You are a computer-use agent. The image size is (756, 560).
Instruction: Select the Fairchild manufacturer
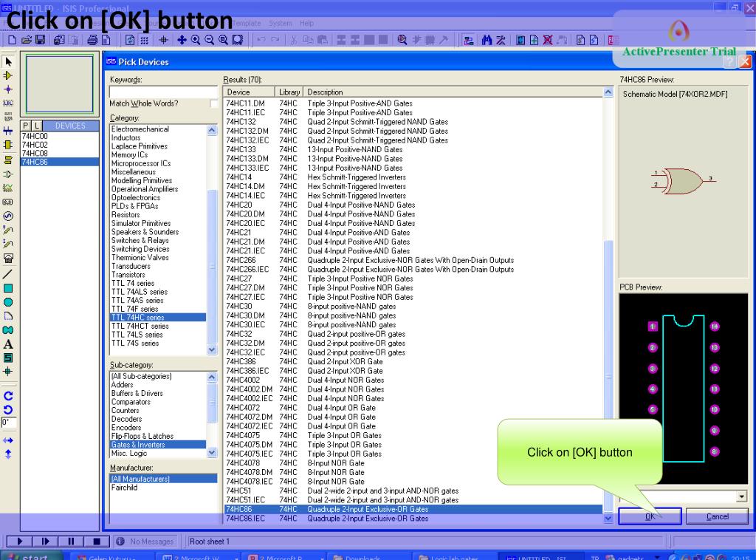point(163,488)
